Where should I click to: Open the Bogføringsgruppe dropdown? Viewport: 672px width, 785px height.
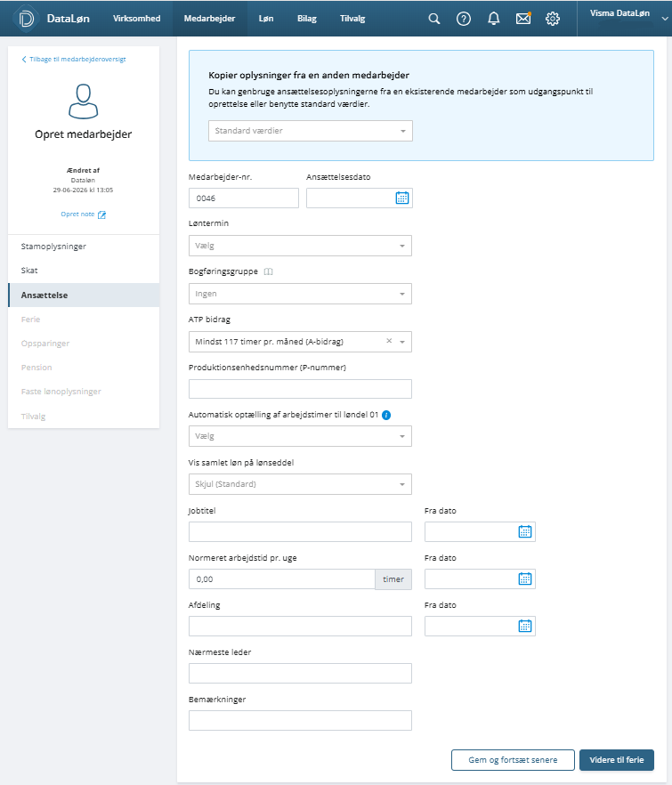[301, 294]
